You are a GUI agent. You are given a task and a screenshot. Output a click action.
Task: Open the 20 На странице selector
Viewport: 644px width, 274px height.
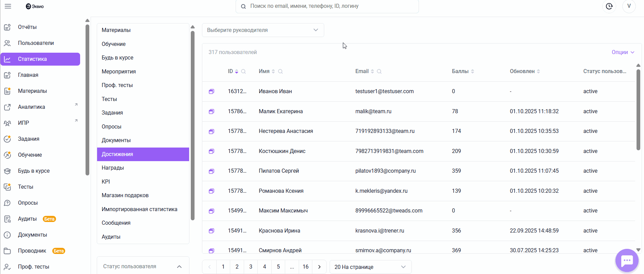coord(370,267)
